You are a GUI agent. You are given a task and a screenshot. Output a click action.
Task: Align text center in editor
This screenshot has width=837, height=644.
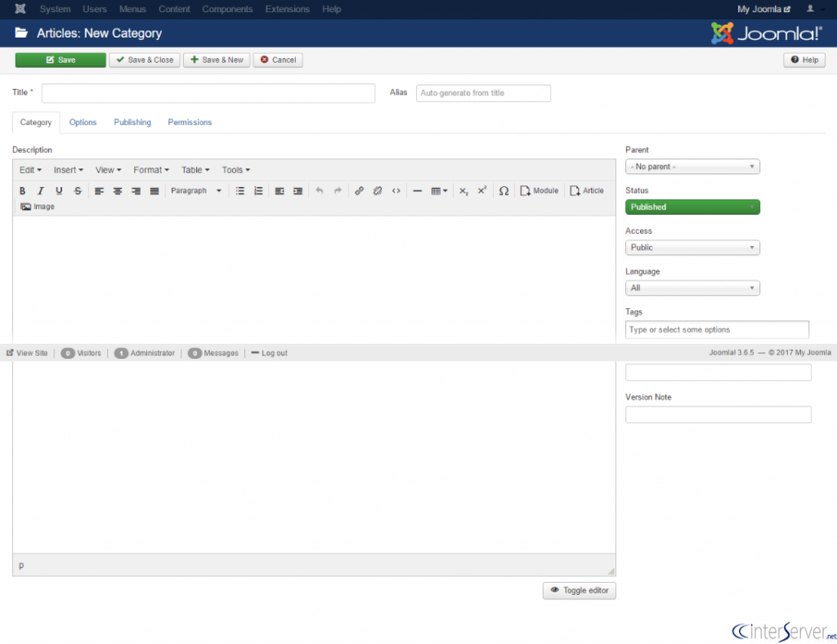click(118, 191)
